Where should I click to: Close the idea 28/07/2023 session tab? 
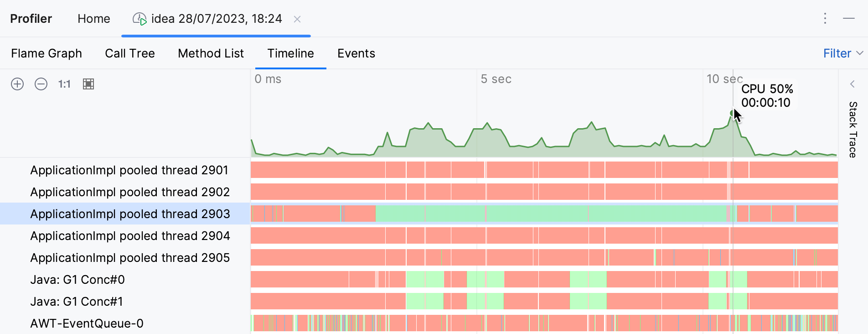pyautogui.click(x=298, y=19)
